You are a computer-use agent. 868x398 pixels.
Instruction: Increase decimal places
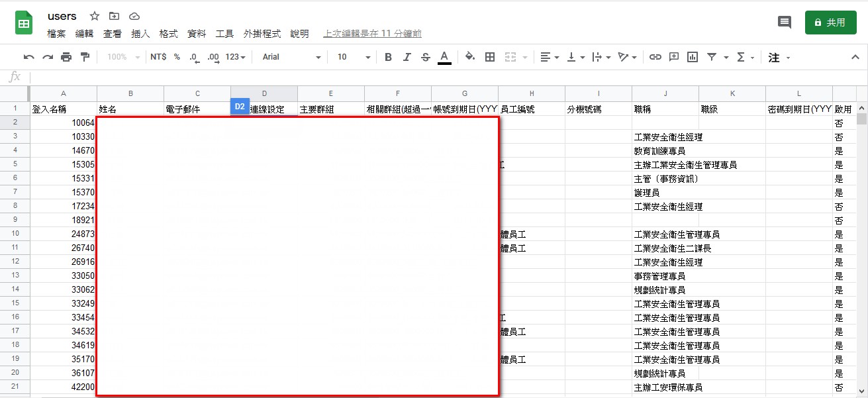tap(213, 57)
